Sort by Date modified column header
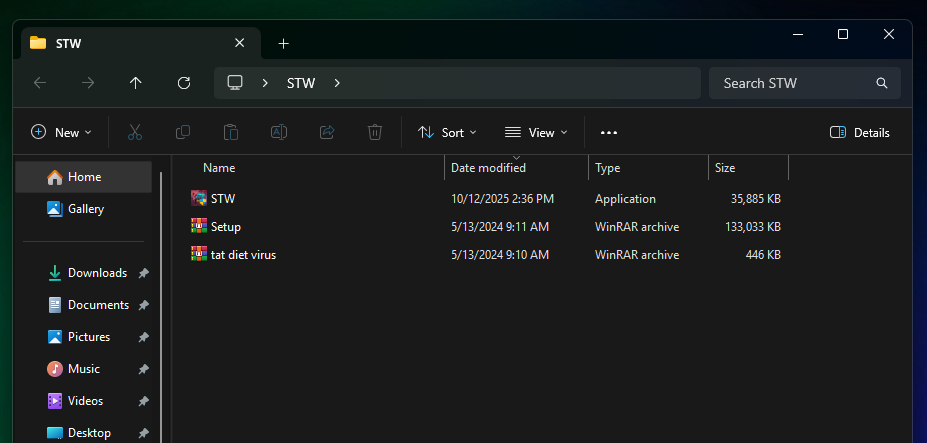Screen dimensions: 927x443 click(488, 168)
